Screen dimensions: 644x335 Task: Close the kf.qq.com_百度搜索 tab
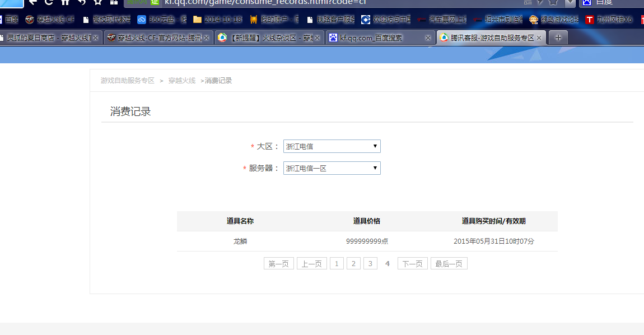point(428,38)
